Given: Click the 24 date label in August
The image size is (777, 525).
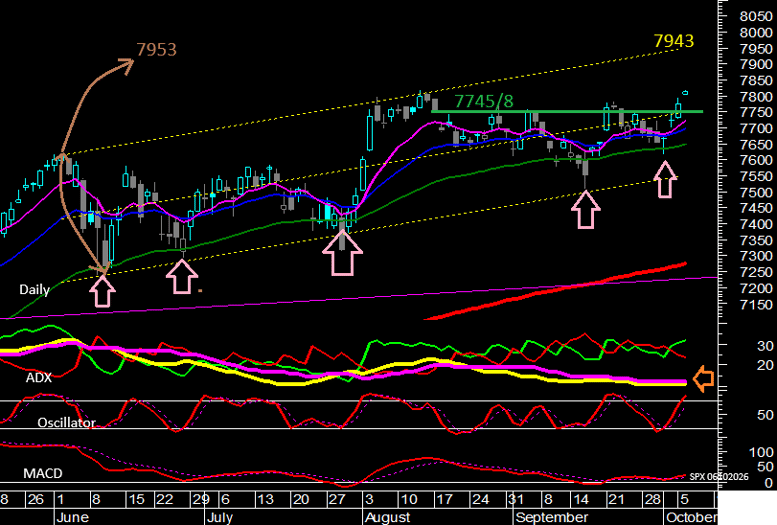Looking at the screenshot, I should 480,499.
